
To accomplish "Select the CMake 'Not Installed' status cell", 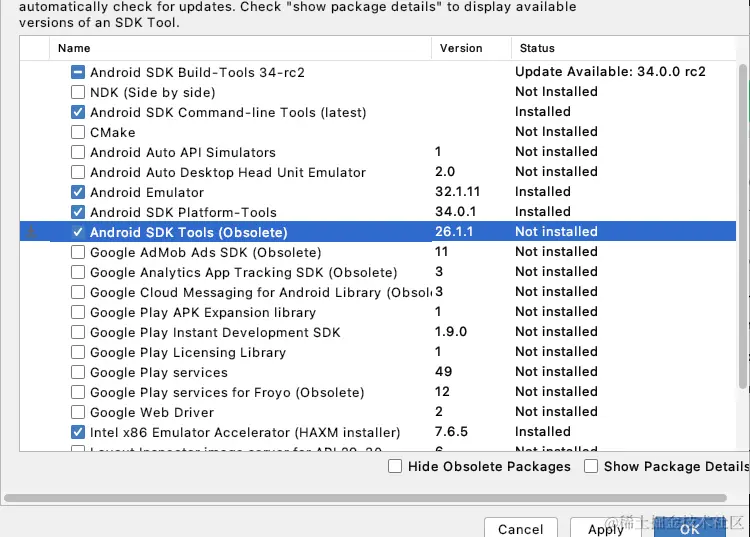I will pos(556,132).
